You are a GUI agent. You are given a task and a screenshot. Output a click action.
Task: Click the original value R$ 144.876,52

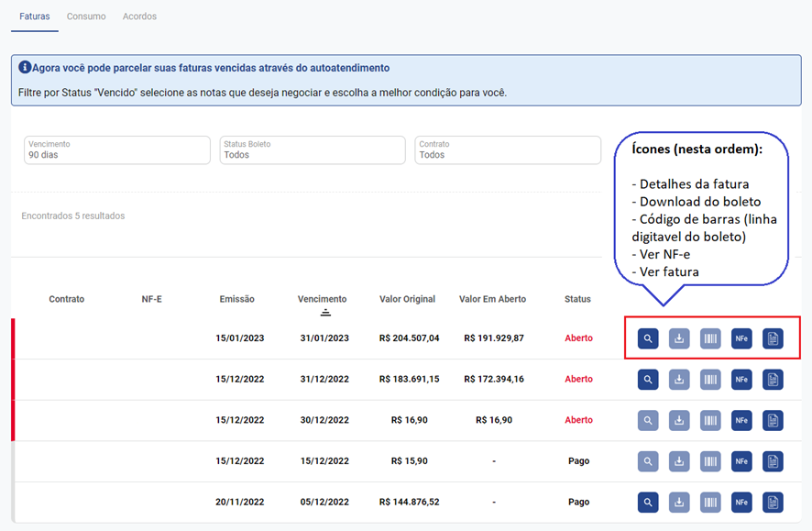[x=409, y=502]
